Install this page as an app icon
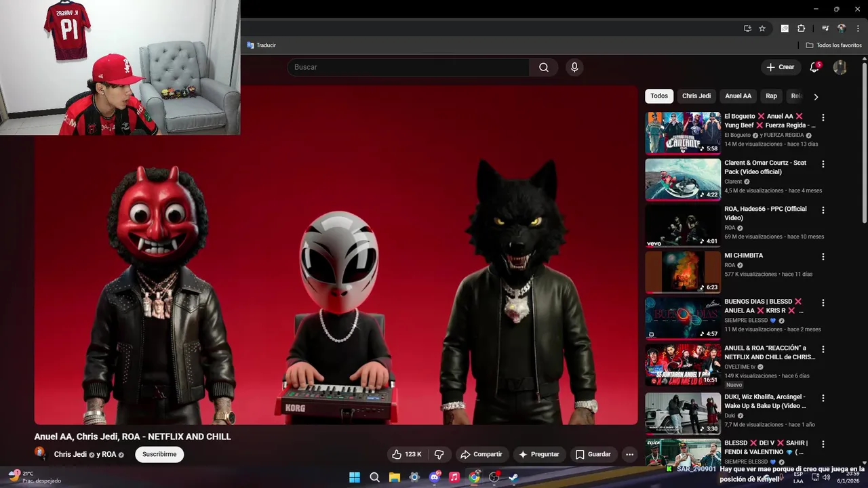 (747, 28)
